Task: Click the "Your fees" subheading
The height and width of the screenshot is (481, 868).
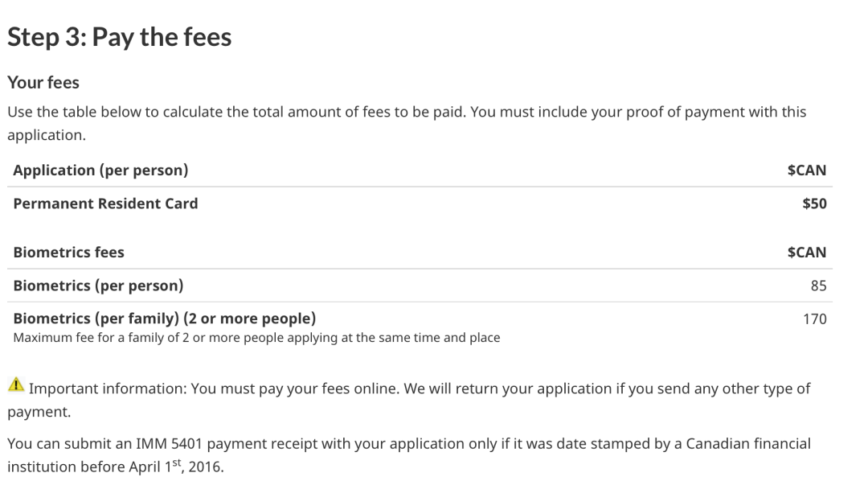Action: click(43, 82)
